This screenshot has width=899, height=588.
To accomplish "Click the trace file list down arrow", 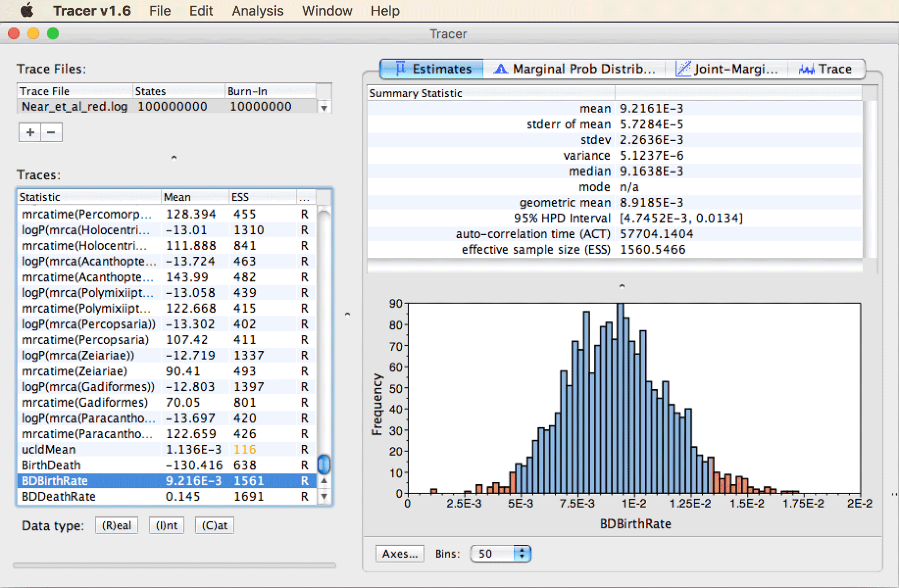I will 324,107.
